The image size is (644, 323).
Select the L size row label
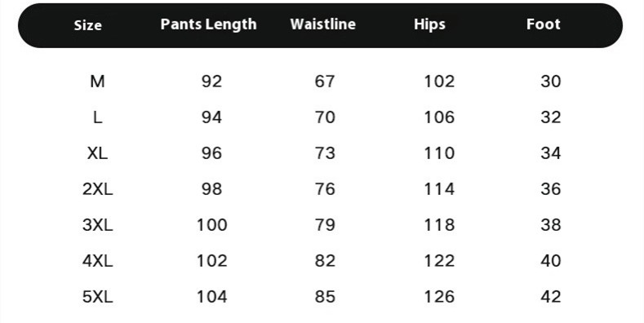click(97, 117)
